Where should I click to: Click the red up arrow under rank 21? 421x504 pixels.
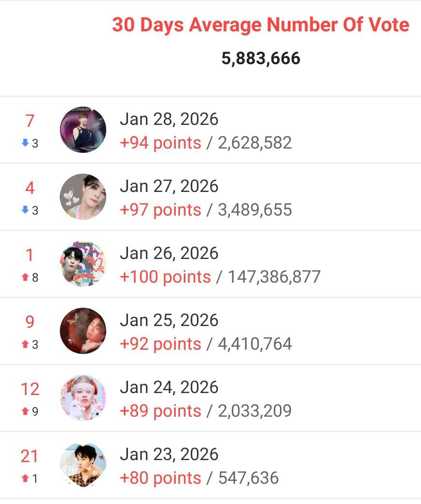pos(25,478)
